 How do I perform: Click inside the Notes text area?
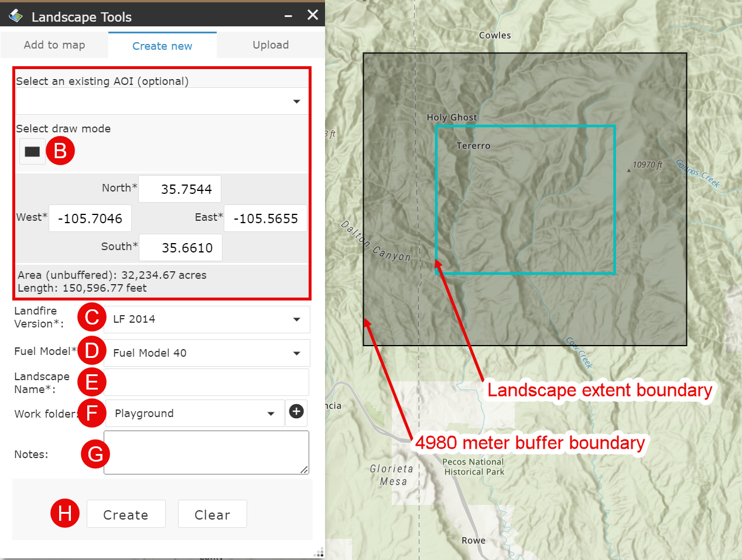[x=206, y=452]
